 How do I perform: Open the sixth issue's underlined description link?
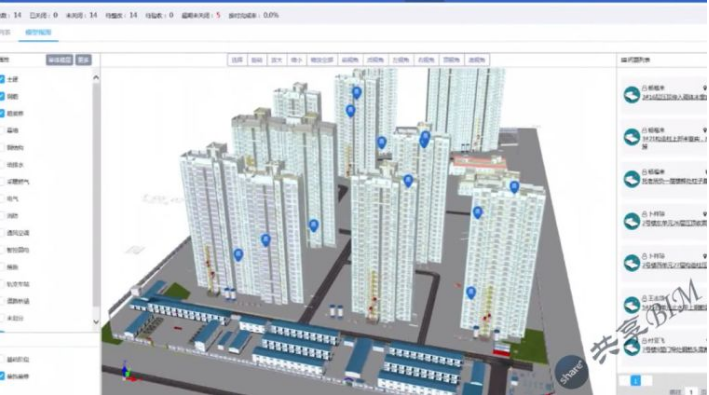tap(674, 307)
